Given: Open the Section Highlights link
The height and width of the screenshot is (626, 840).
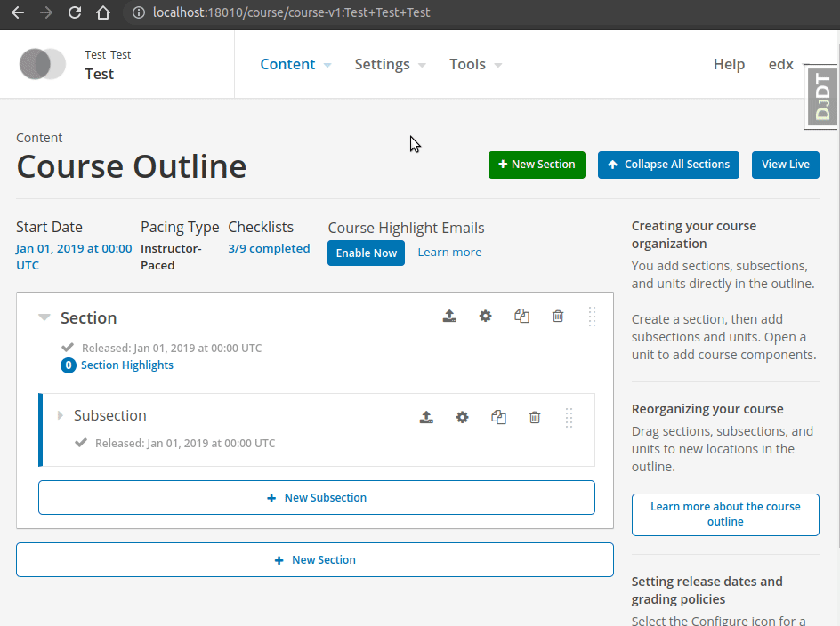Looking at the screenshot, I should pos(127,365).
